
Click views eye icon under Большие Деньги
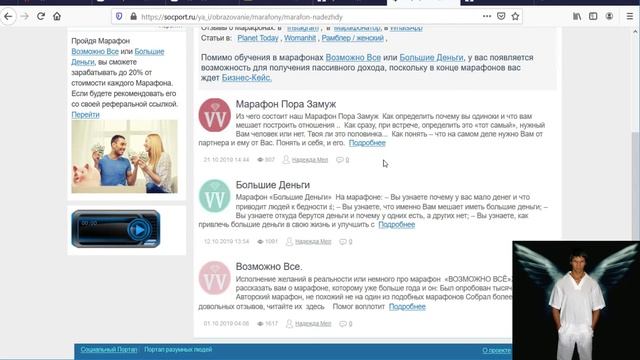[x=260, y=242]
